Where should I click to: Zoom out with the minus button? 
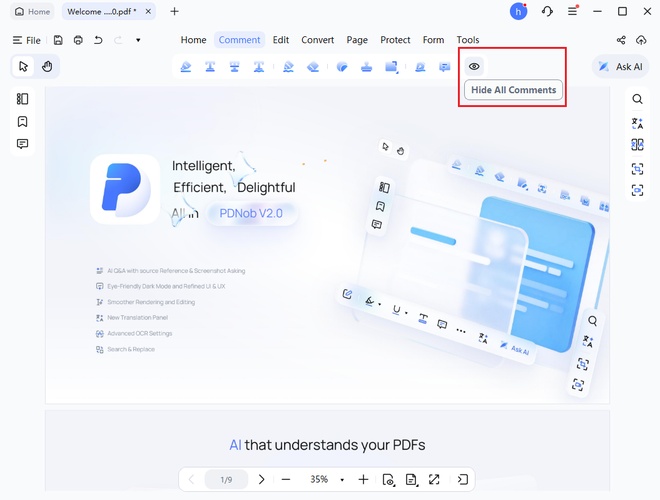tap(286, 479)
